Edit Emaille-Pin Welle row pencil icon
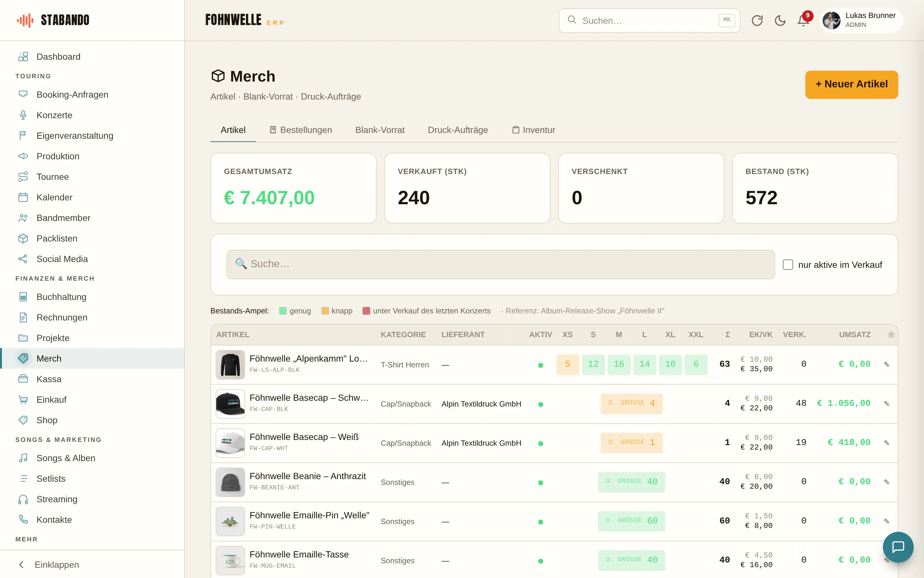 pyautogui.click(x=886, y=521)
